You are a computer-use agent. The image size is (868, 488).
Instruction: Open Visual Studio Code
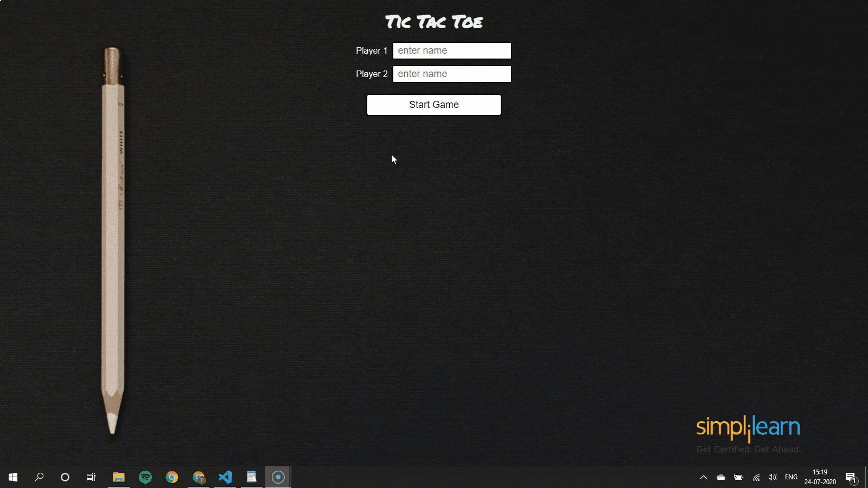tap(225, 477)
